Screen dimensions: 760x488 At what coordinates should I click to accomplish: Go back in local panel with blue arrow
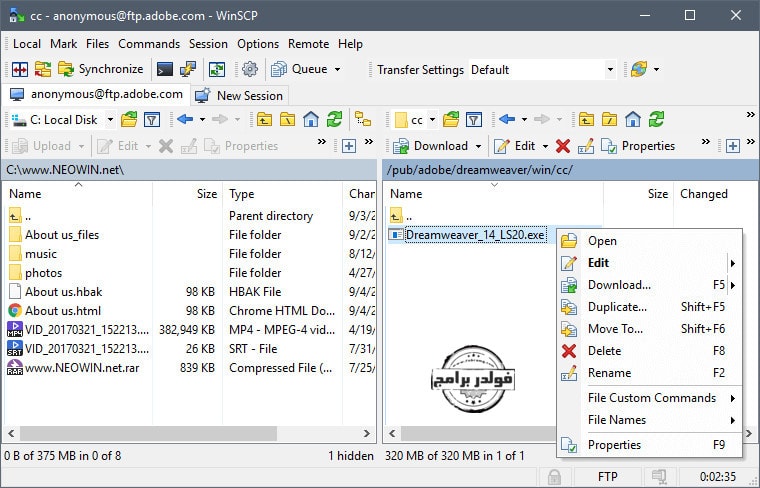pyautogui.click(x=185, y=119)
